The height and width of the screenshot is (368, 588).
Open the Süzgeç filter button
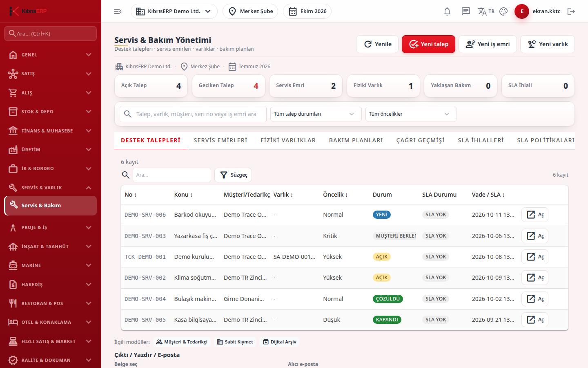pos(233,175)
